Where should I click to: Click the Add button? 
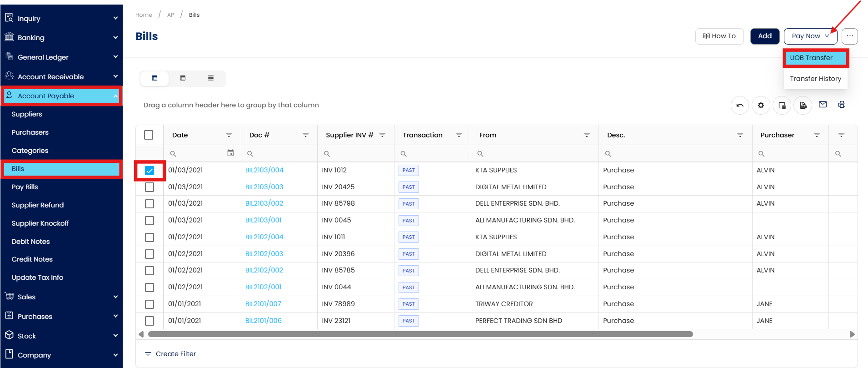click(764, 36)
